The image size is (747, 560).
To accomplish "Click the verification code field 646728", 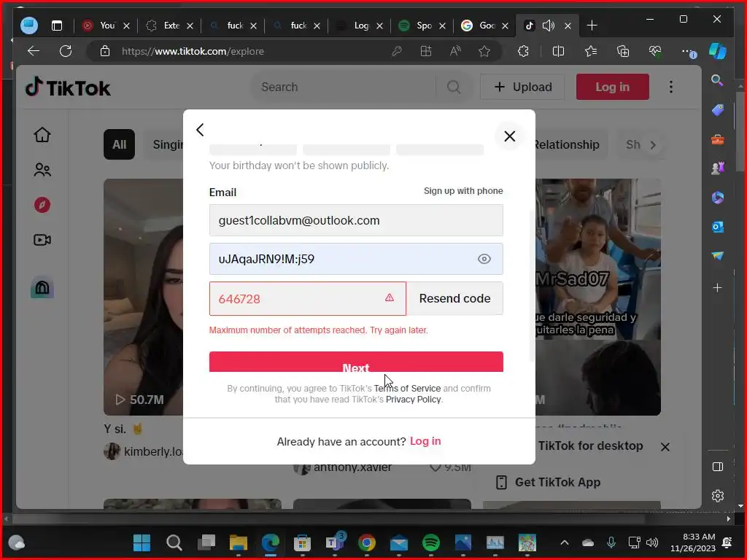I will (307, 298).
